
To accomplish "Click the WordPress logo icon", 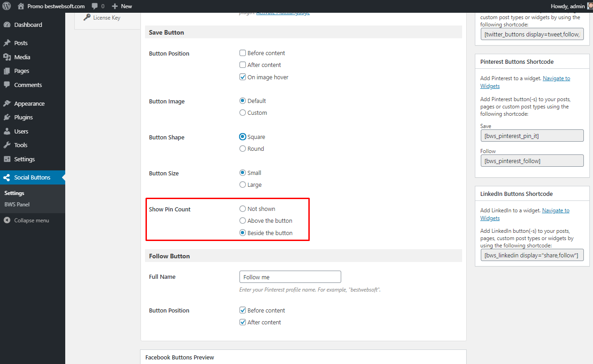I will click(7, 6).
